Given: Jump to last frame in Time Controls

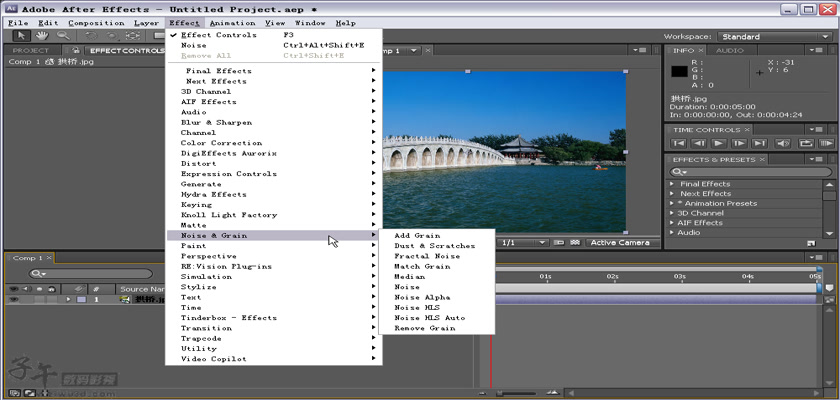Looking at the screenshot, I should pos(759,144).
